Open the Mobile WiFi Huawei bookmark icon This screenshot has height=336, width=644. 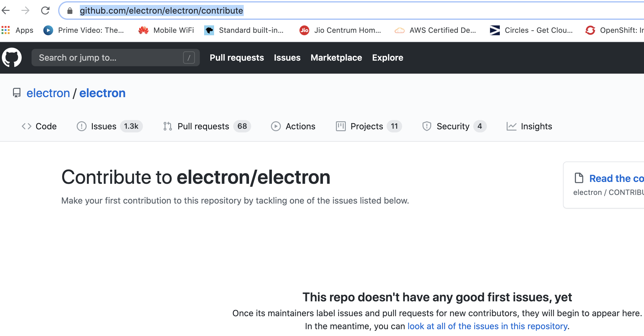144,30
